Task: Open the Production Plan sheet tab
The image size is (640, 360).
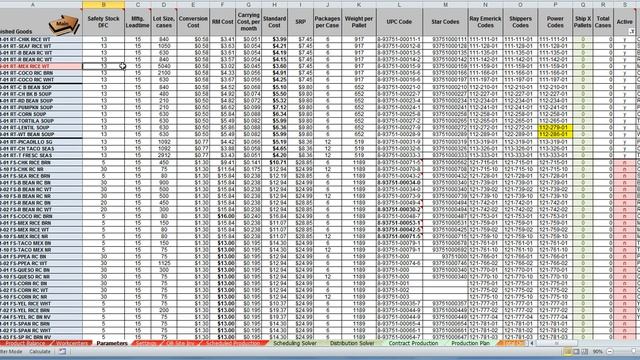Action: (x=470, y=343)
